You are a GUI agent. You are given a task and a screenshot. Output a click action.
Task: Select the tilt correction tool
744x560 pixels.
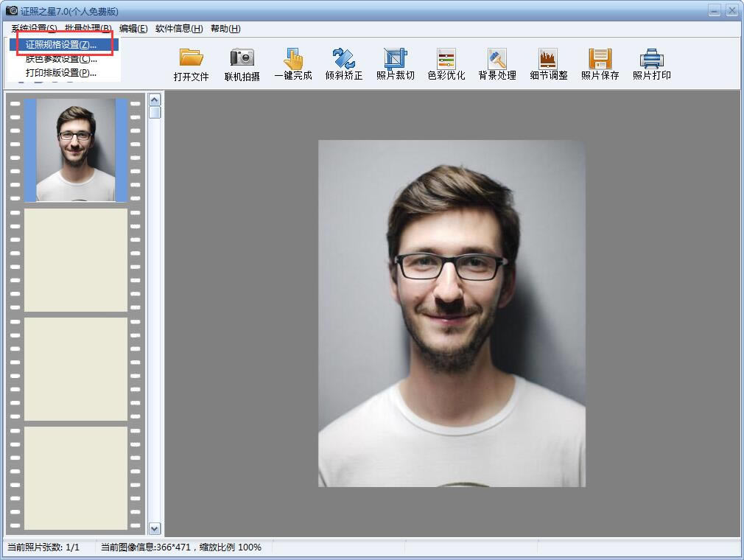coord(344,58)
